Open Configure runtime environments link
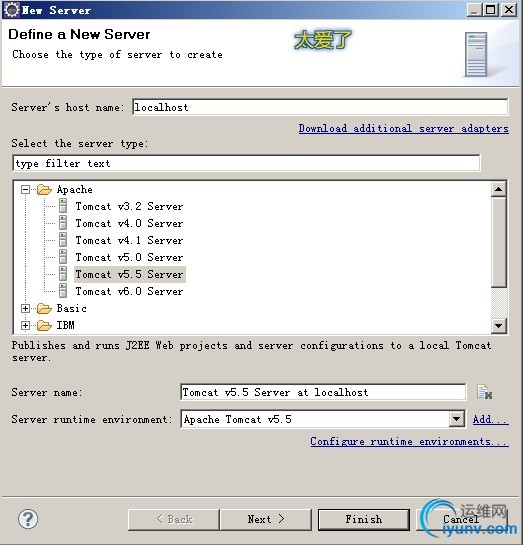 click(x=409, y=441)
